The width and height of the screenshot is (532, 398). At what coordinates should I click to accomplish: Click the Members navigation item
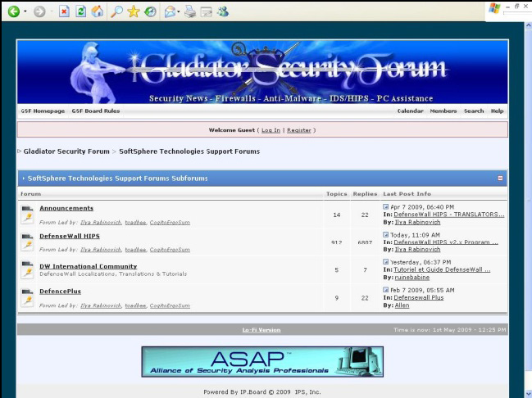[x=443, y=111]
